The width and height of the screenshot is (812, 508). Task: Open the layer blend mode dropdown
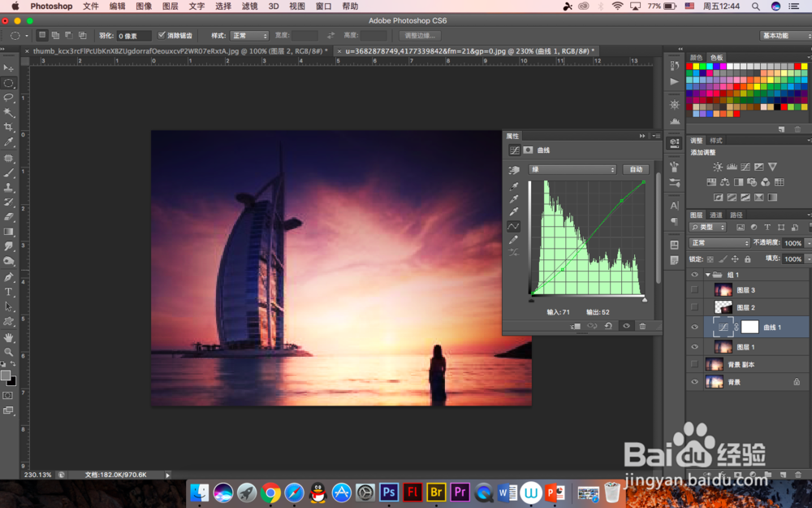tap(719, 242)
